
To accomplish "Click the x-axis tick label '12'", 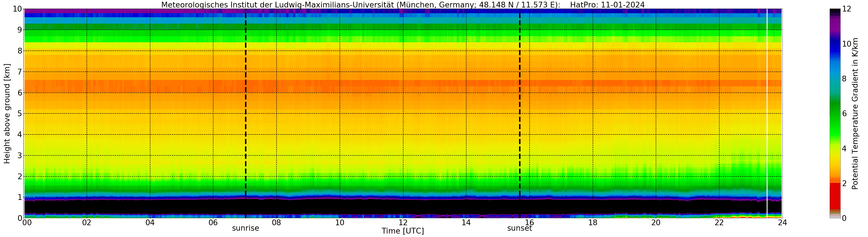I will (403, 223).
